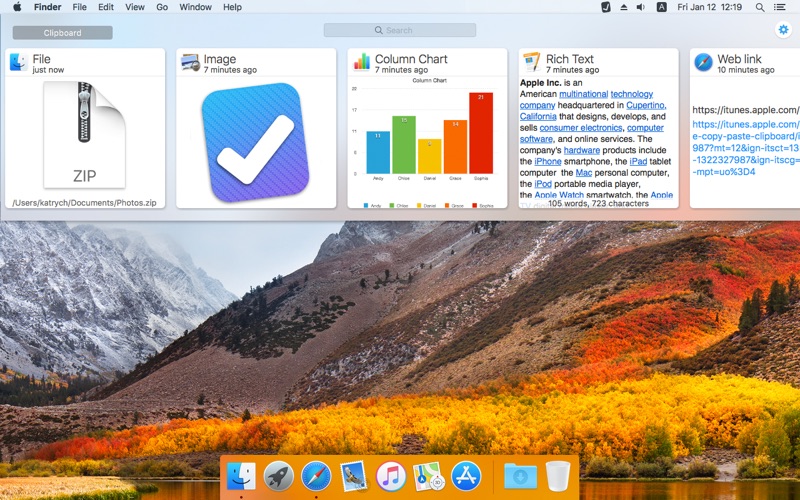
Task: Click the clipboard Search field
Action: 400,30
